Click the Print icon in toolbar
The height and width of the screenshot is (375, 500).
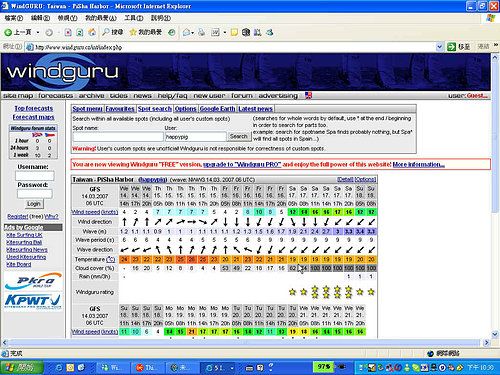201,32
